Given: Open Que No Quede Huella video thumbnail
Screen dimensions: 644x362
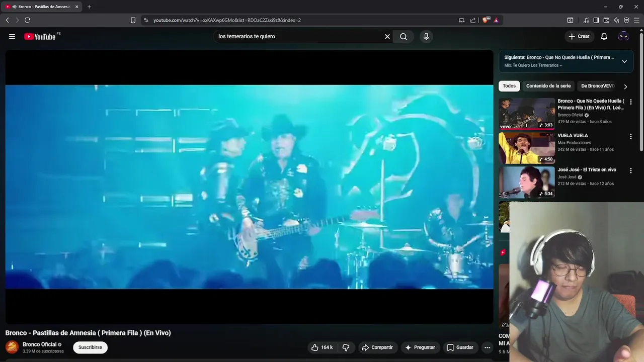Looking at the screenshot, I should pos(527,114).
